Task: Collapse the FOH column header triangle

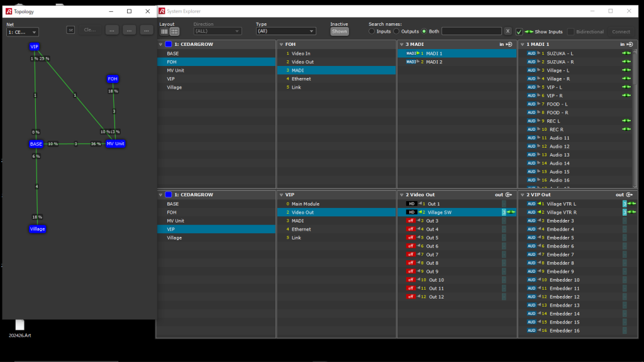Action: coord(280,44)
